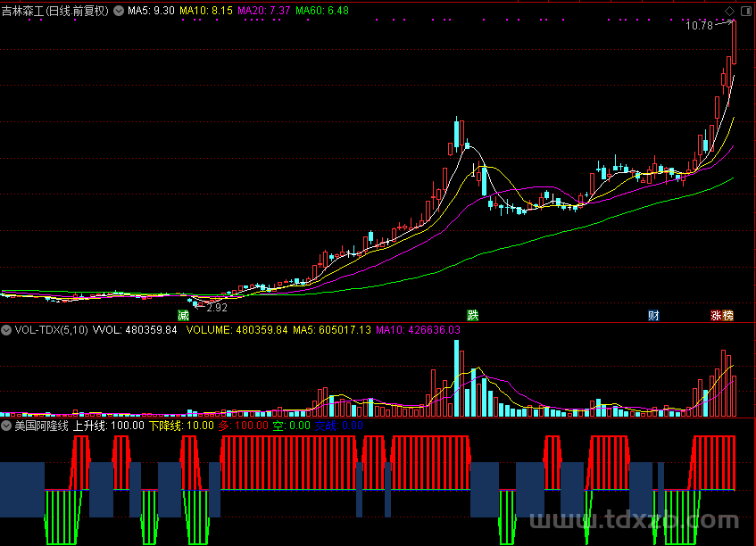
Task: Toggle the side panel icon at top right
Action: point(745,11)
